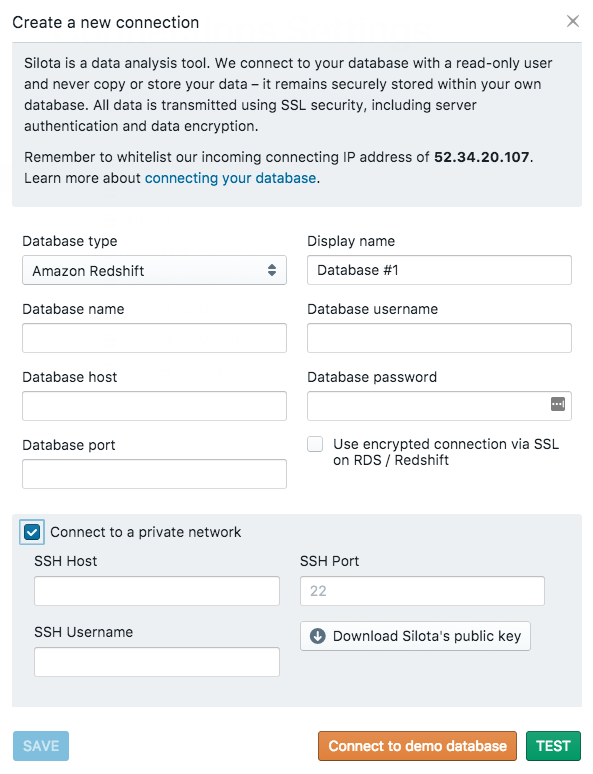Image resolution: width=593 pixels, height=774 pixels.
Task: Focus the Database name field
Action: 154,338
